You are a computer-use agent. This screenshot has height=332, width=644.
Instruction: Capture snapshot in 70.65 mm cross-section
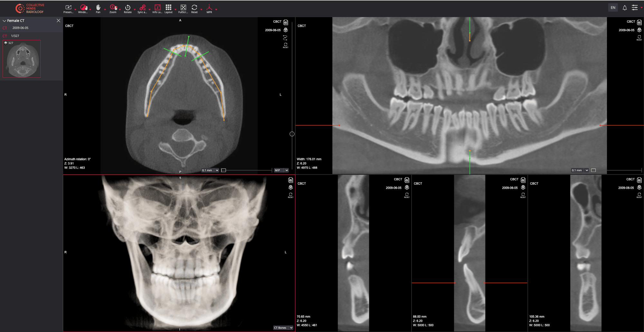click(407, 180)
